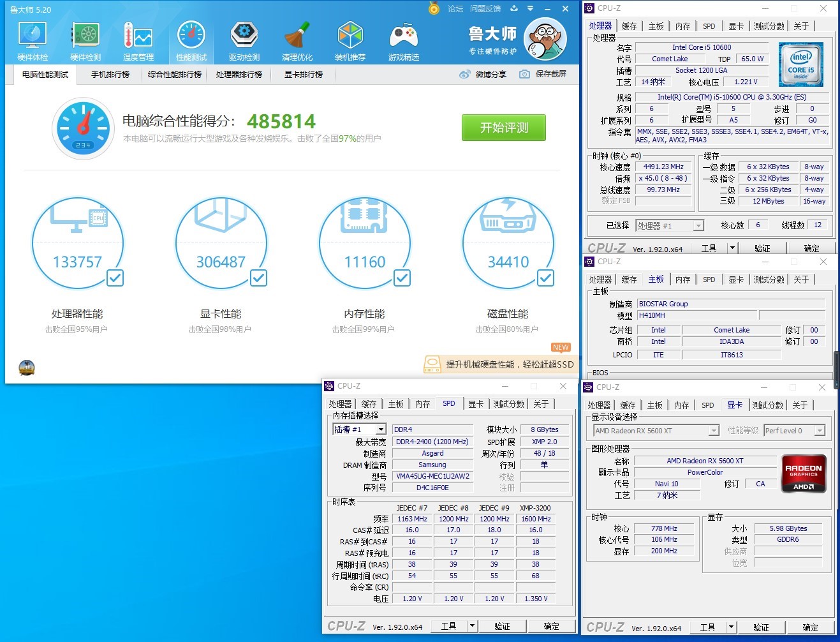
Task: Uncheck the 显卡性能 test checkbox
Action: click(258, 278)
